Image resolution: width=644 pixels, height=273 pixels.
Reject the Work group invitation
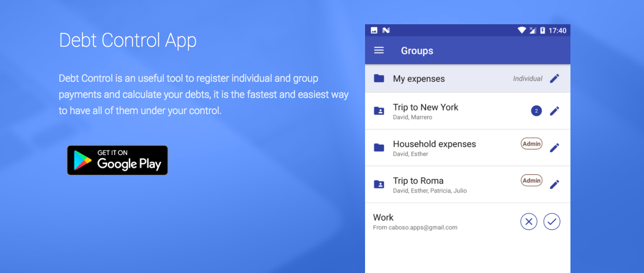click(x=529, y=221)
